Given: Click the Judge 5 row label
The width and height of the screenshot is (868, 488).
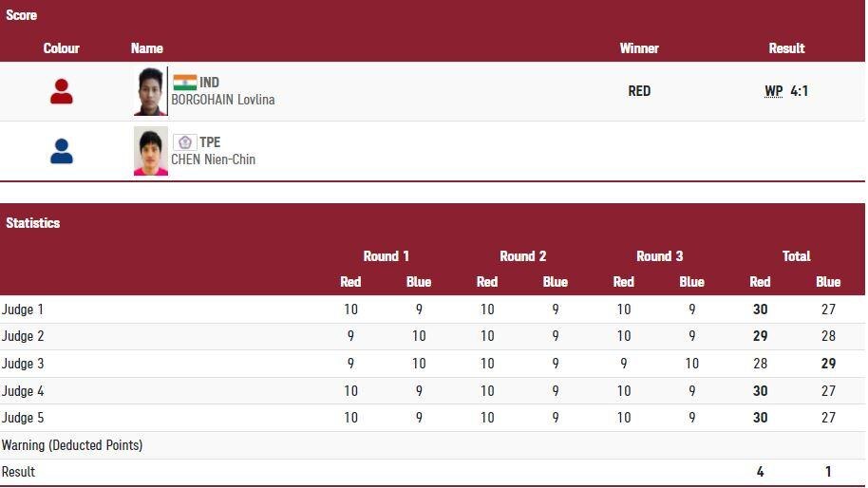Looking at the screenshot, I should pos(23,418).
